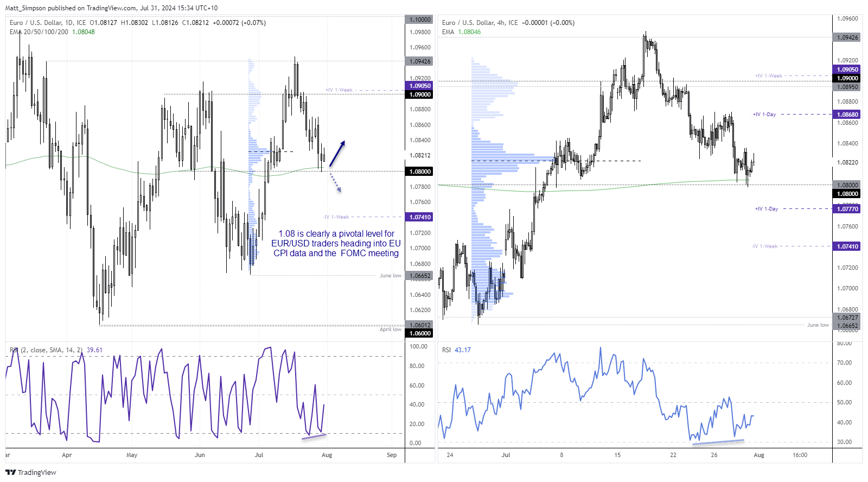Select the black 1.08000 label on 4h axis
The image size is (868, 482).
[847, 194]
